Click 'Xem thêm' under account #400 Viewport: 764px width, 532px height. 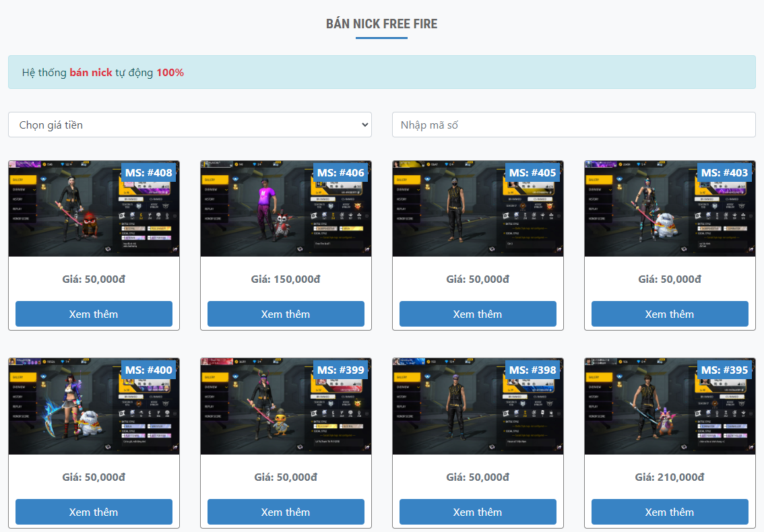click(x=94, y=512)
